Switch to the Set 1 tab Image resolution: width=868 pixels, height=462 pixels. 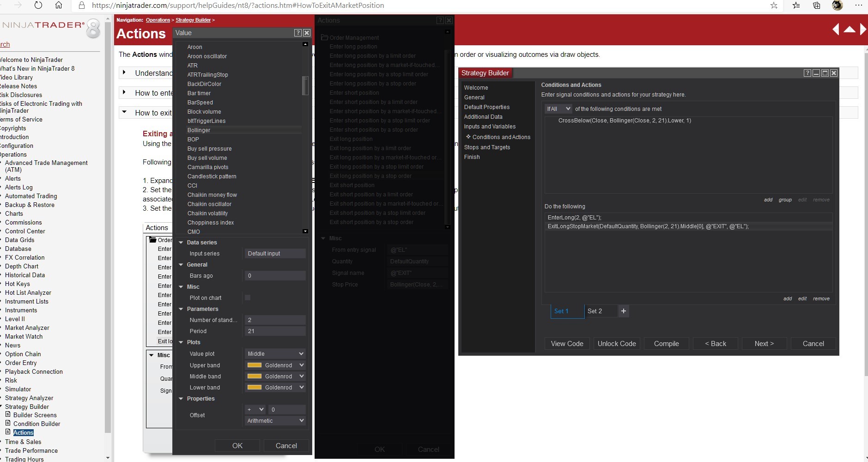point(567,311)
